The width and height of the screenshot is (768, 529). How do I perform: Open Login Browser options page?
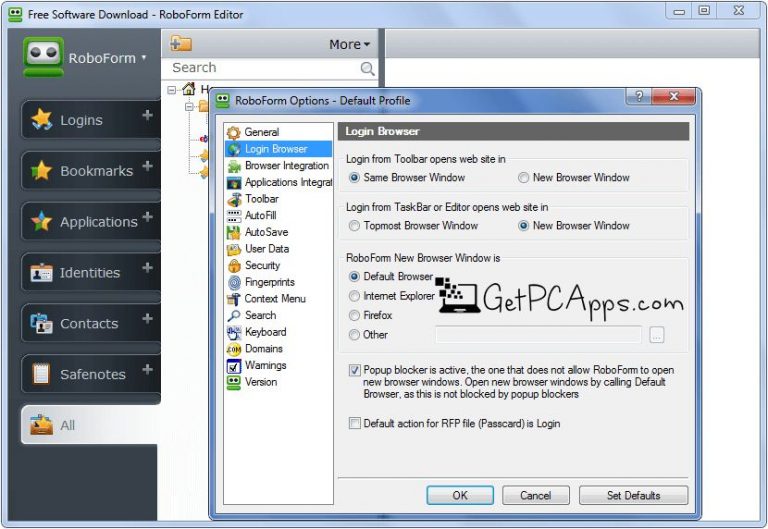(278, 149)
